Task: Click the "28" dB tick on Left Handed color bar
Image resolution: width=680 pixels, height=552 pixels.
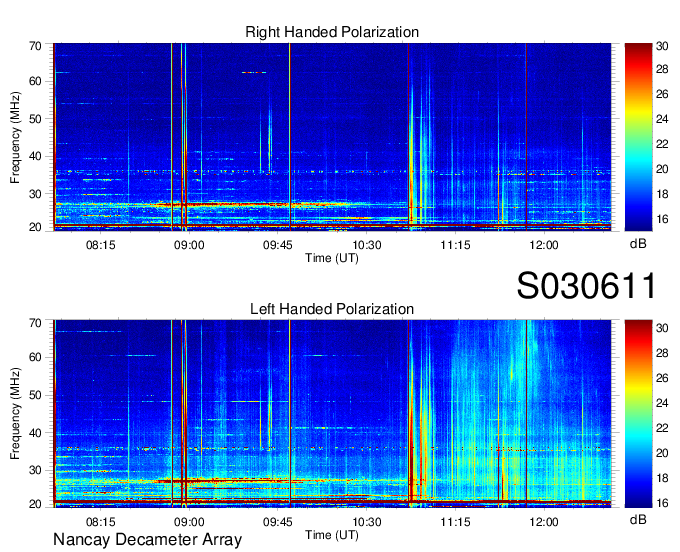Action: (662, 353)
